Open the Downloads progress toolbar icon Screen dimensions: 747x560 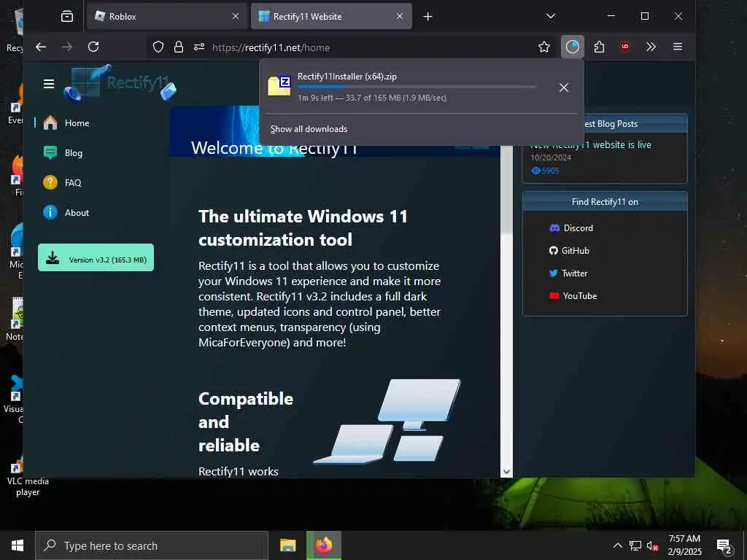[x=573, y=47]
